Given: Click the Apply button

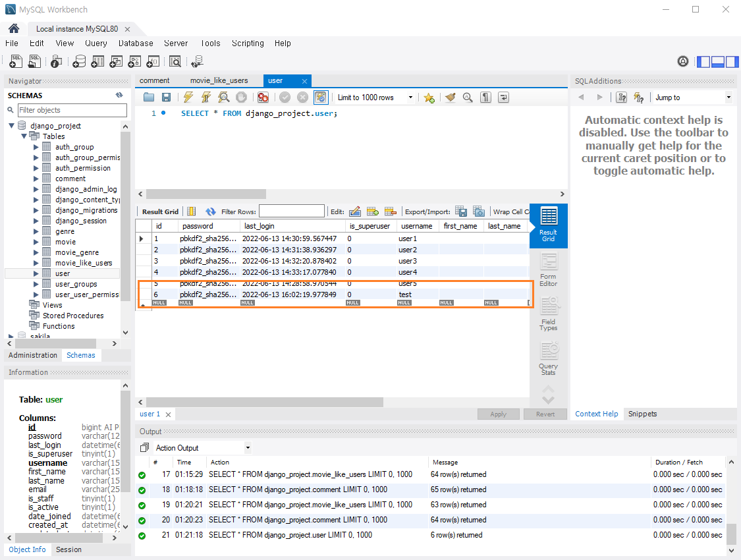Looking at the screenshot, I should pos(498,414).
